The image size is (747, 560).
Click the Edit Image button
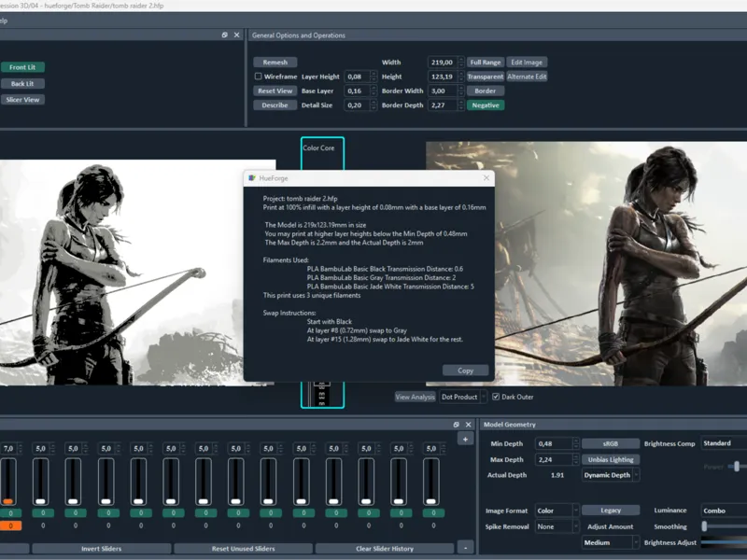(527, 63)
